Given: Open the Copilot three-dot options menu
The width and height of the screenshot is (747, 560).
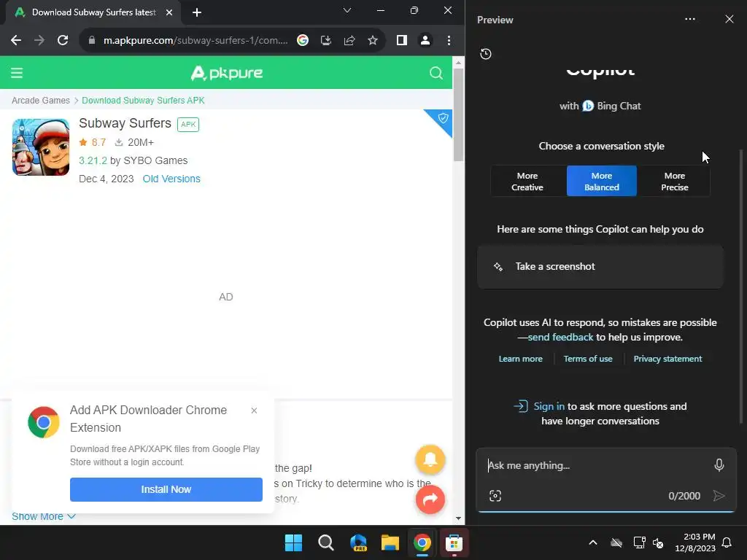Looking at the screenshot, I should (690, 19).
